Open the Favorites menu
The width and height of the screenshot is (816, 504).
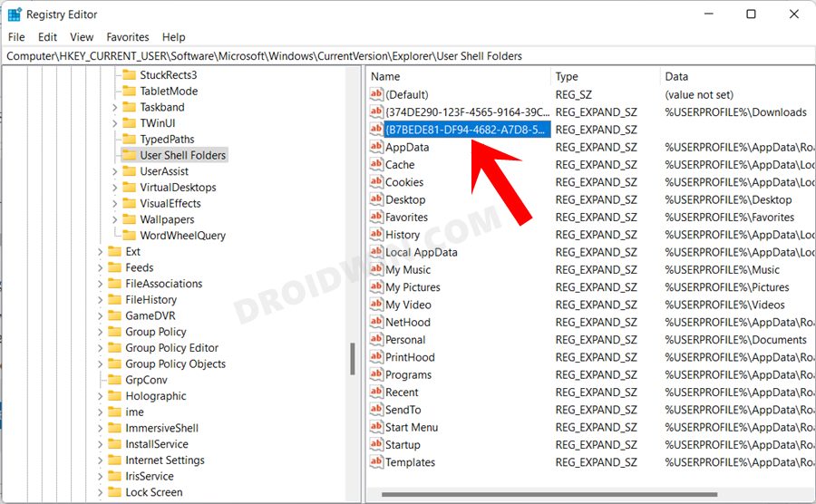128,37
